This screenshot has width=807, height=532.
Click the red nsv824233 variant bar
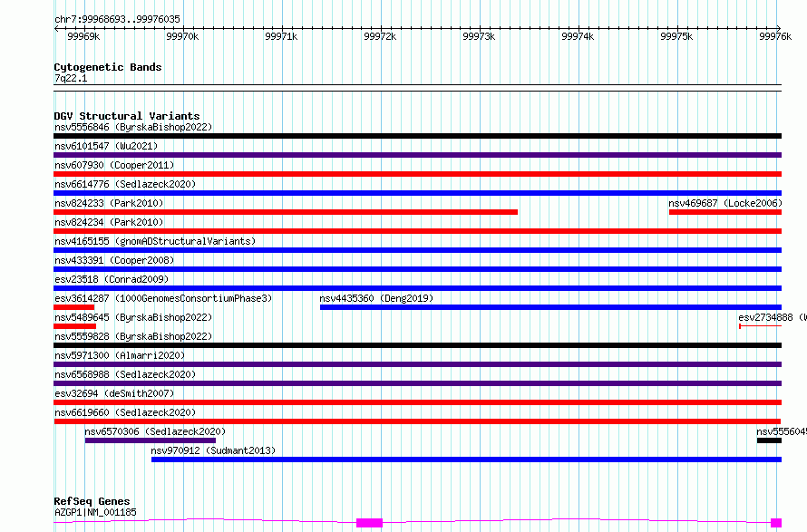point(286,212)
